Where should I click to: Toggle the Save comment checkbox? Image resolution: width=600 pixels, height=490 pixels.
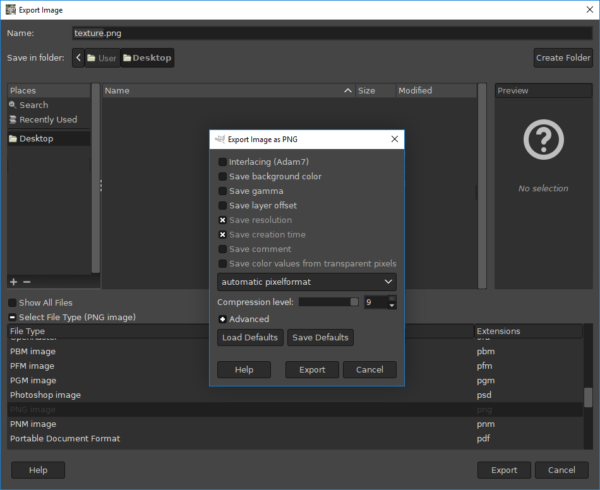tap(222, 249)
